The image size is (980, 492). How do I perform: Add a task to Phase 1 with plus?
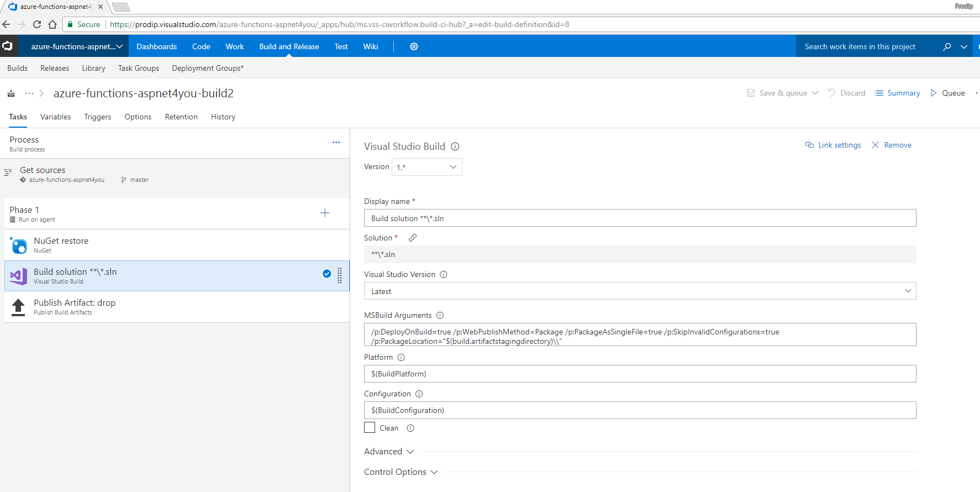[325, 213]
